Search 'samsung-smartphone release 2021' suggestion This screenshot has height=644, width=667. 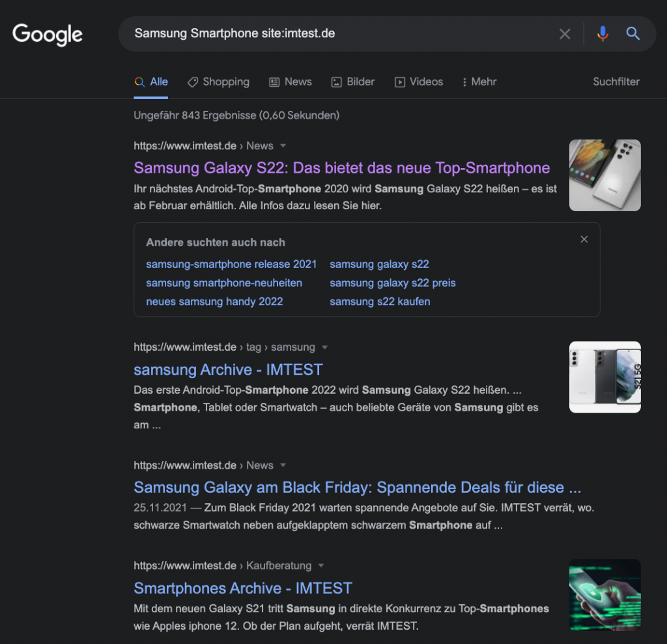231,265
